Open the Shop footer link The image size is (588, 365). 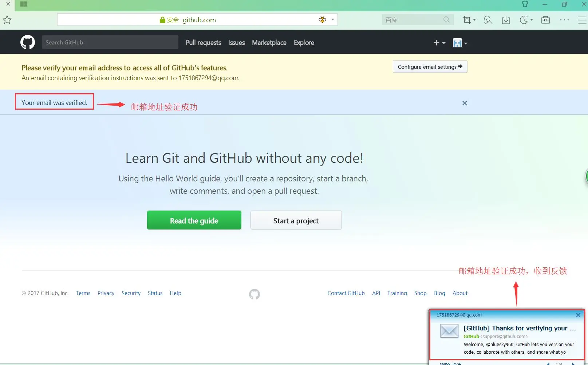click(x=421, y=293)
